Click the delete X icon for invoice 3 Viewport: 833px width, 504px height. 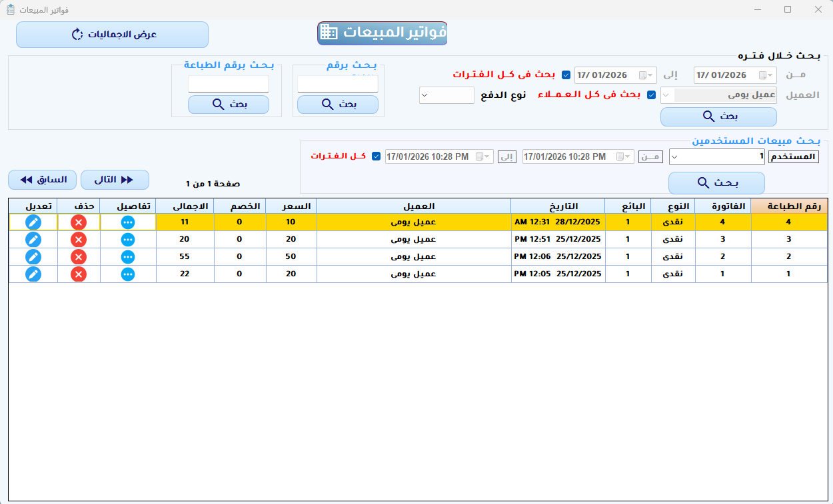tap(78, 239)
